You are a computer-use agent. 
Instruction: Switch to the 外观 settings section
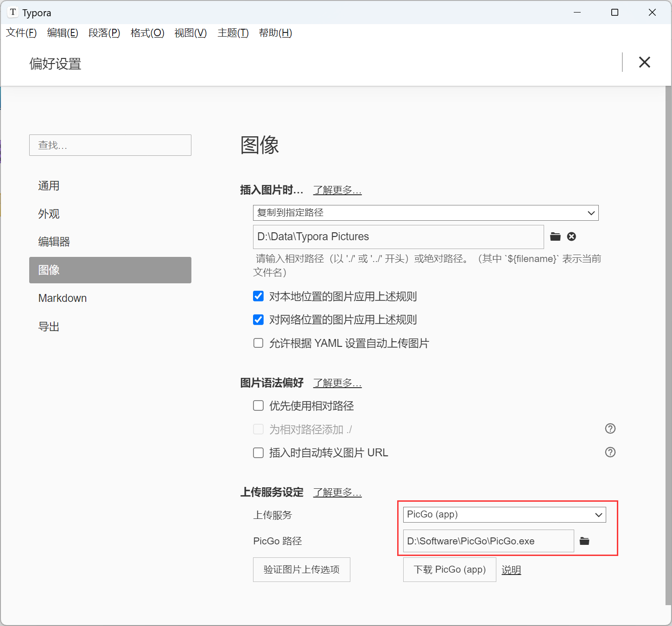(110, 214)
